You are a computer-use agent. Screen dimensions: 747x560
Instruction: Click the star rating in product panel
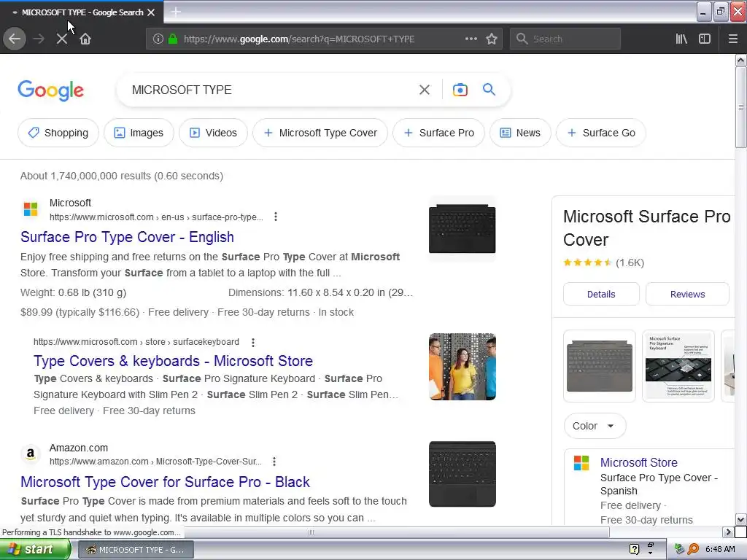[587, 262]
